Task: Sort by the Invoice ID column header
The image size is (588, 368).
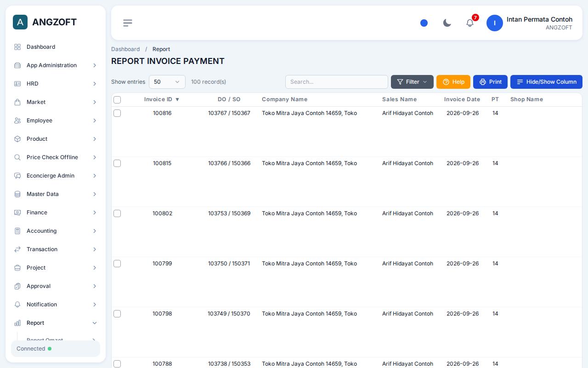Action: pyautogui.click(x=162, y=99)
